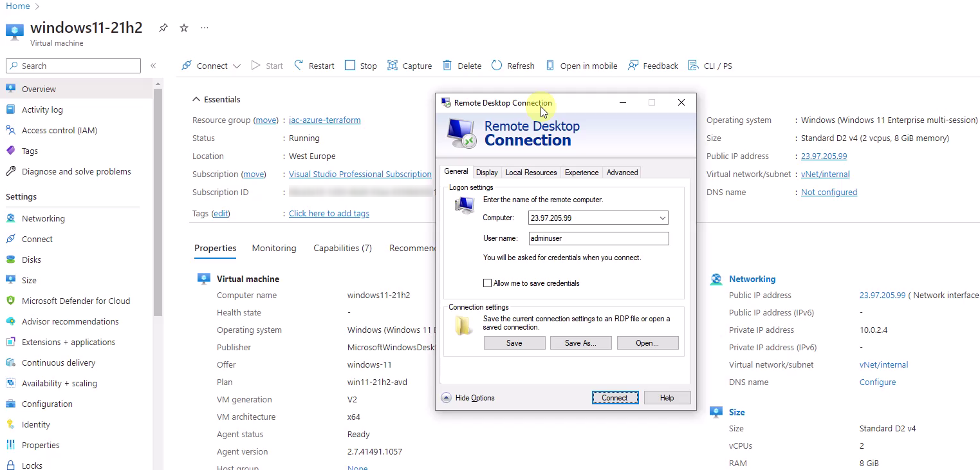The image size is (980, 470).
Task: Open Overview in the sidebar
Action: pos(76,89)
